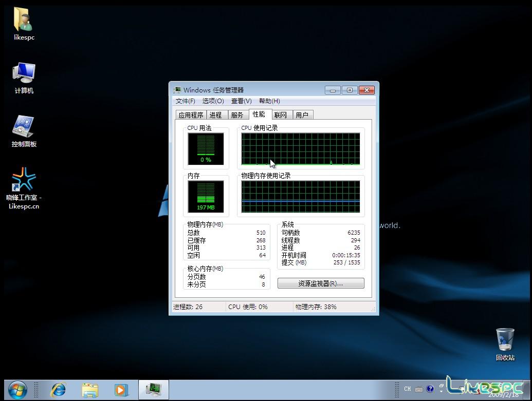Open the 选项 (Options) menu
Screen dimensions: 532x401
(x=212, y=101)
